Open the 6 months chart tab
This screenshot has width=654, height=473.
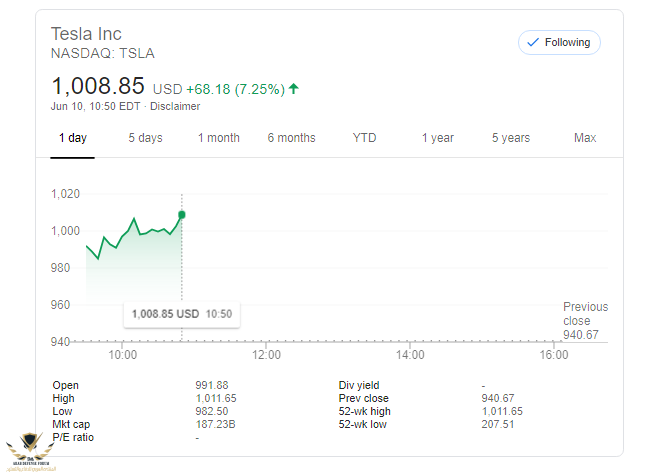coord(291,138)
